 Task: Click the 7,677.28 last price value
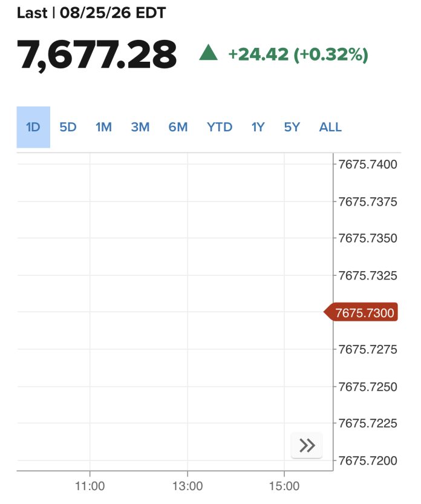(97, 54)
